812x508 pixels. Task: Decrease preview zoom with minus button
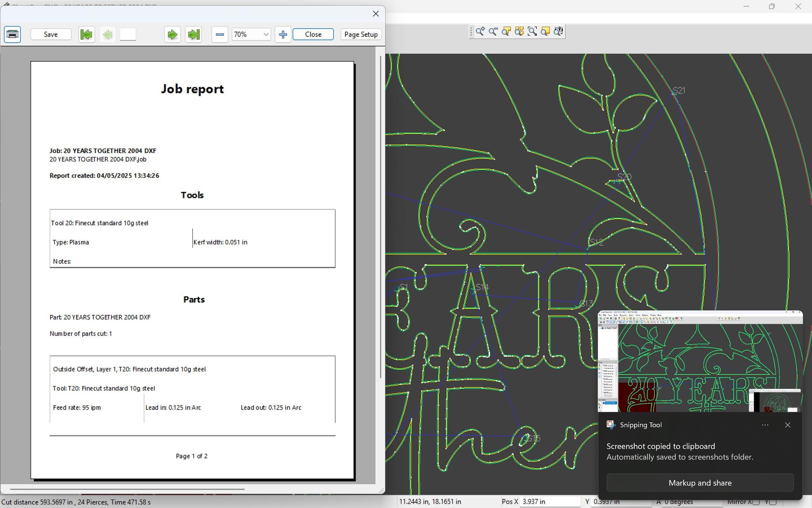tap(220, 34)
